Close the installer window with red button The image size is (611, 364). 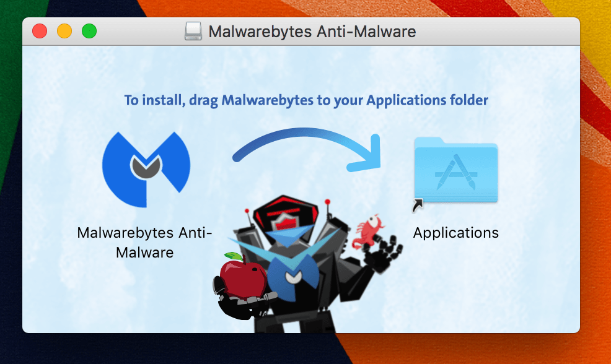coord(40,31)
